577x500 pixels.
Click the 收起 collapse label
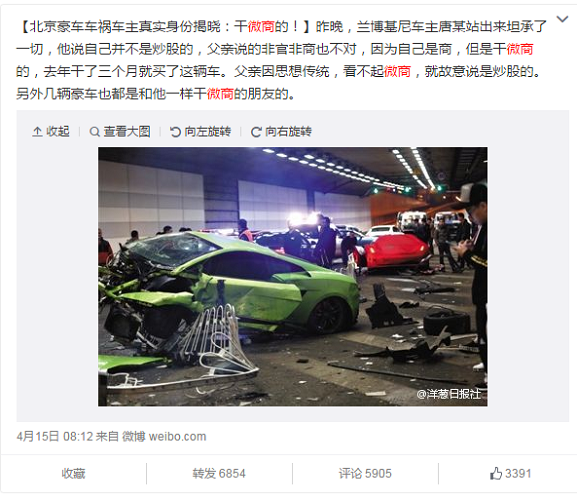tap(58, 132)
